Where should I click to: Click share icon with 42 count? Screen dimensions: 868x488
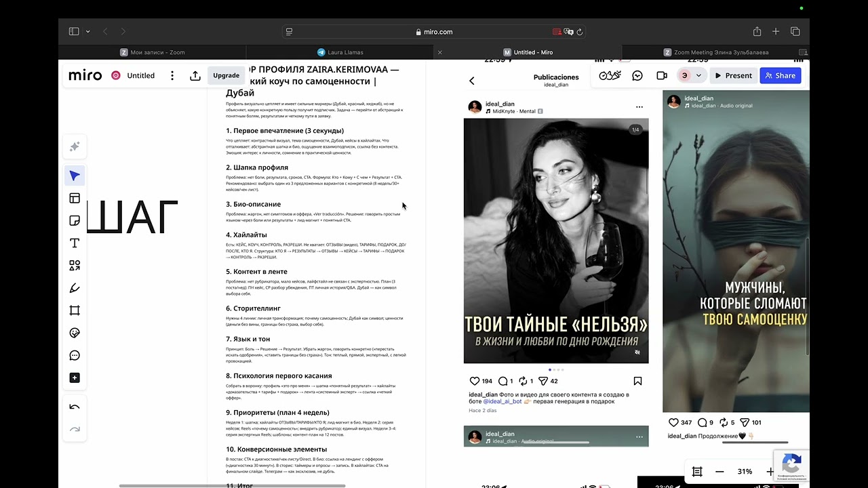click(542, 381)
